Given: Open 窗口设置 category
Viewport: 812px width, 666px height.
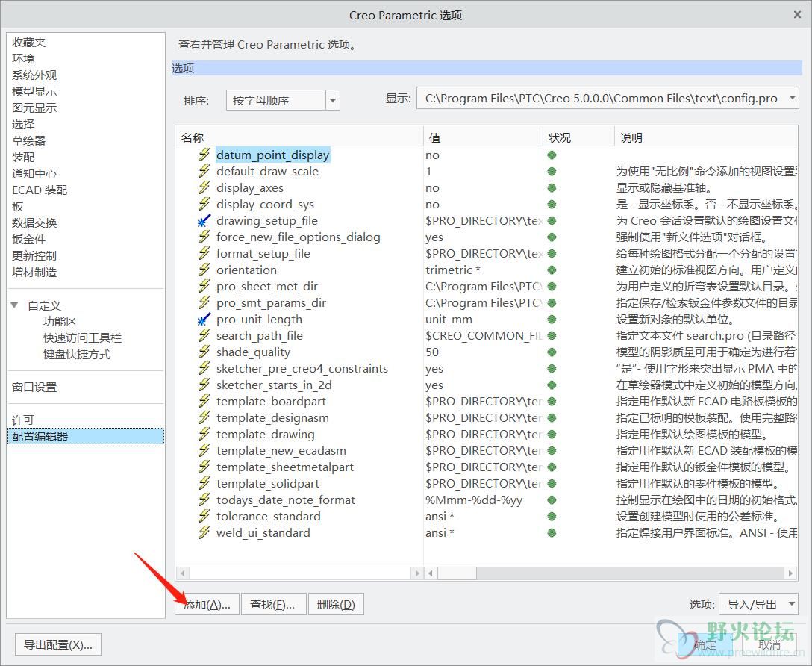Looking at the screenshot, I should click(34, 387).
